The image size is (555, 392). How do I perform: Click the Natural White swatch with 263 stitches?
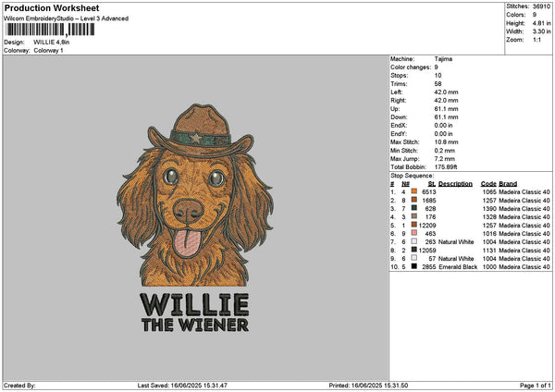tap(413, 241)
